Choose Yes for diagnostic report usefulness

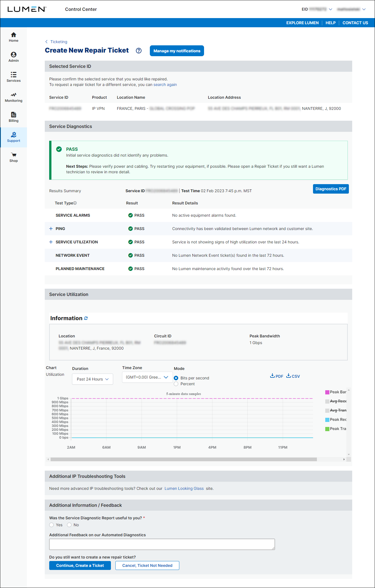51,525
